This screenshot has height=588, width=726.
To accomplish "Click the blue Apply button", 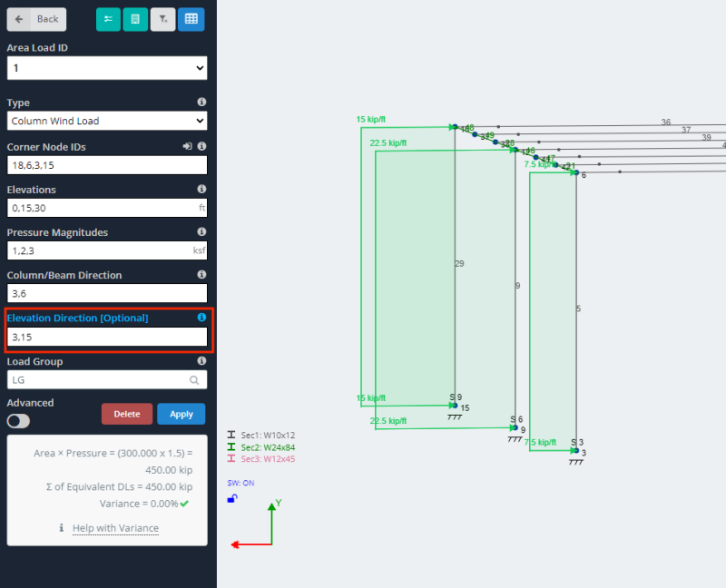I will point(181,414).
